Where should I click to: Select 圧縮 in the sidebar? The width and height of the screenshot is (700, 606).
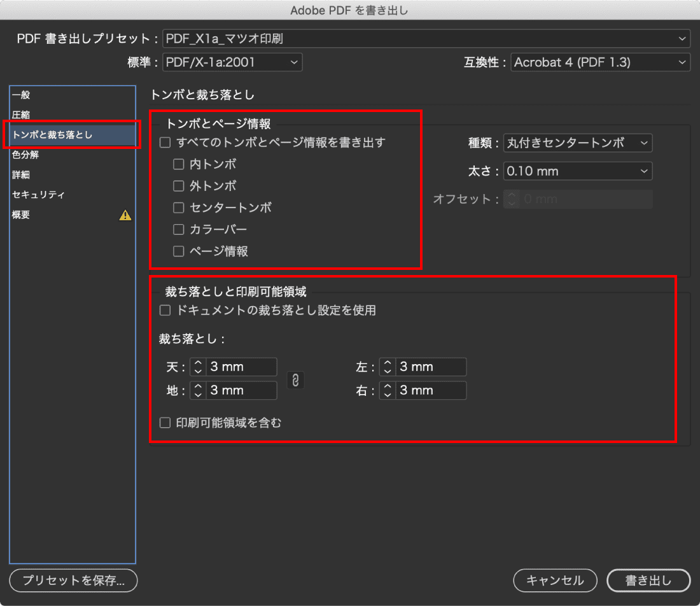(x=73, y=115)
